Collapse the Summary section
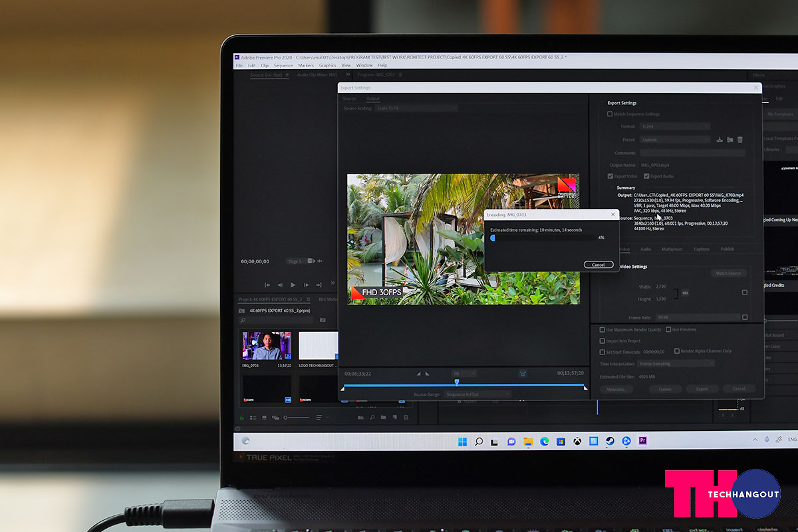Image resolution: width=798 pixels, height=532 pixels. point(612,188)
